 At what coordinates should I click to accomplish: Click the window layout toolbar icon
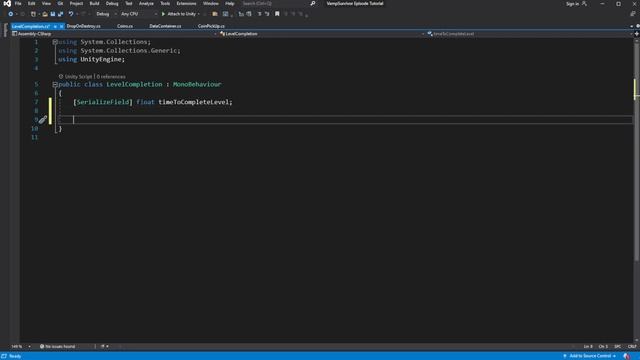[x=225, y=14]
